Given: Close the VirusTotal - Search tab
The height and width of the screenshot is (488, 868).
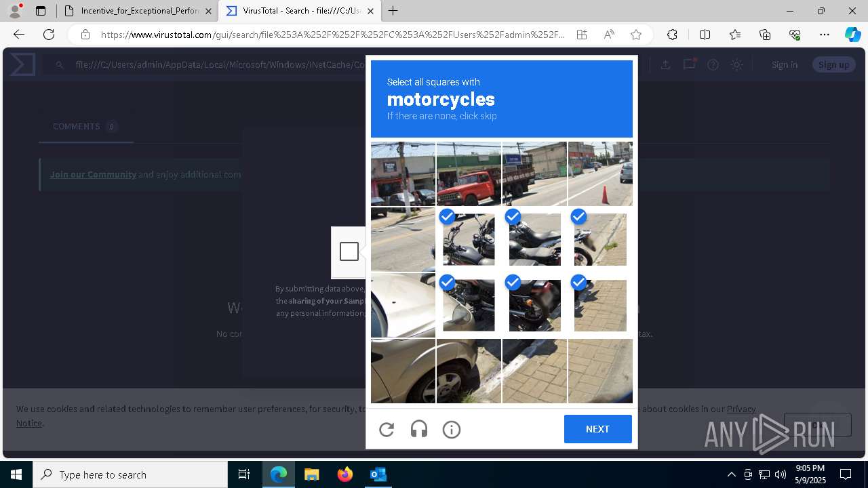Looking at the screenshot, I should pyautogui.click(x=370, y=11).
